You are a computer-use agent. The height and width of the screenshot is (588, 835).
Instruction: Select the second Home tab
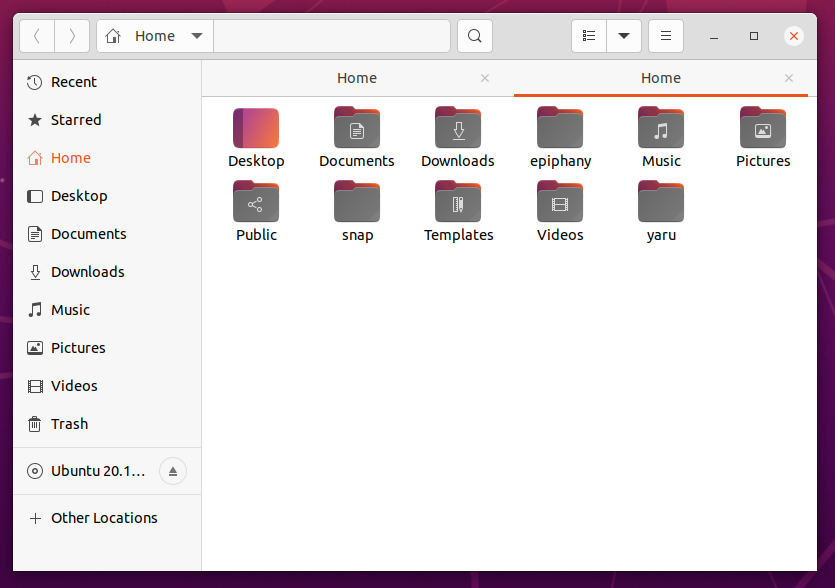[x=661, y=78]
